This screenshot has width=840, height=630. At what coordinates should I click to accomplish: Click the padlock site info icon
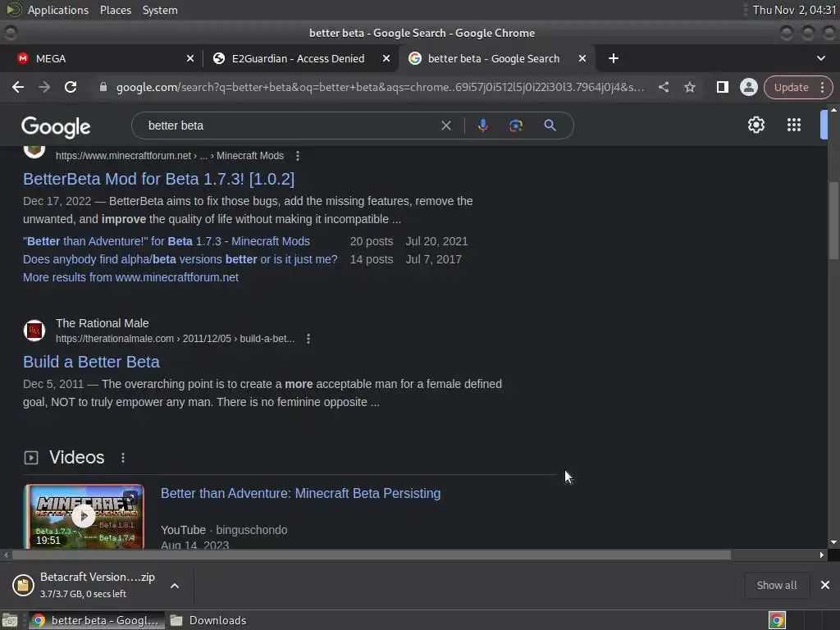coord(103,87)
